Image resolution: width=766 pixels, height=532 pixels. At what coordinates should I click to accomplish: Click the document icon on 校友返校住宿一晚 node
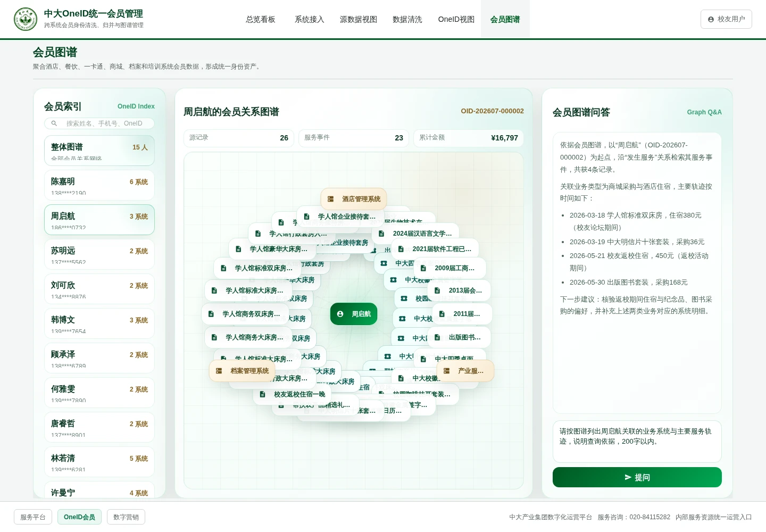point(262,394)
